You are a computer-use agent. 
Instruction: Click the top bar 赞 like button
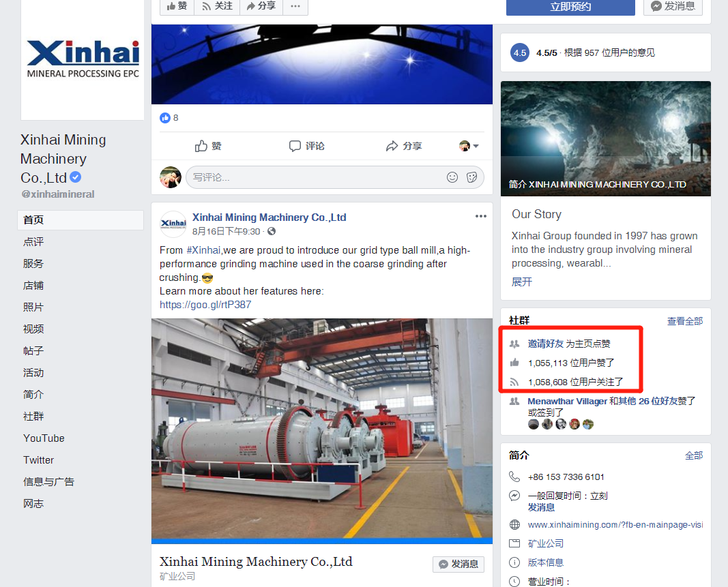point(177,6)
